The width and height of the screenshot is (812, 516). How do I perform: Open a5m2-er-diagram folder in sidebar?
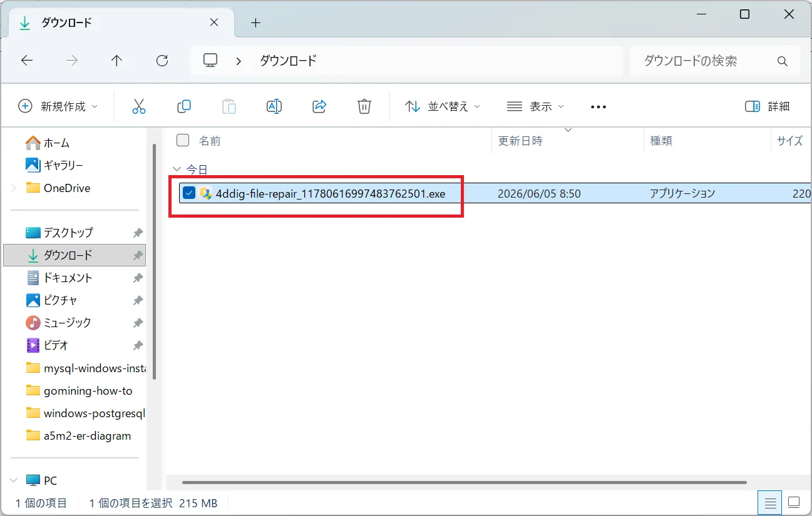coord(78,435)
